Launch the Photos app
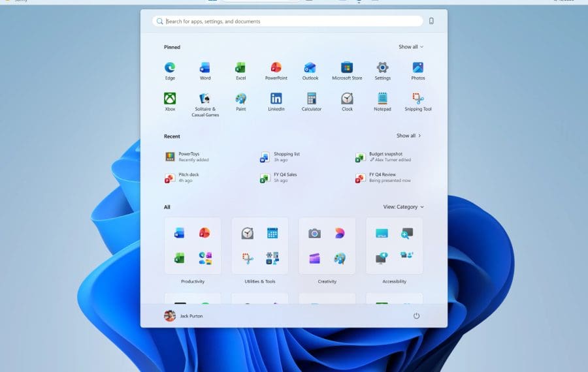Screen dimensions: 588x372 [417, 71]
